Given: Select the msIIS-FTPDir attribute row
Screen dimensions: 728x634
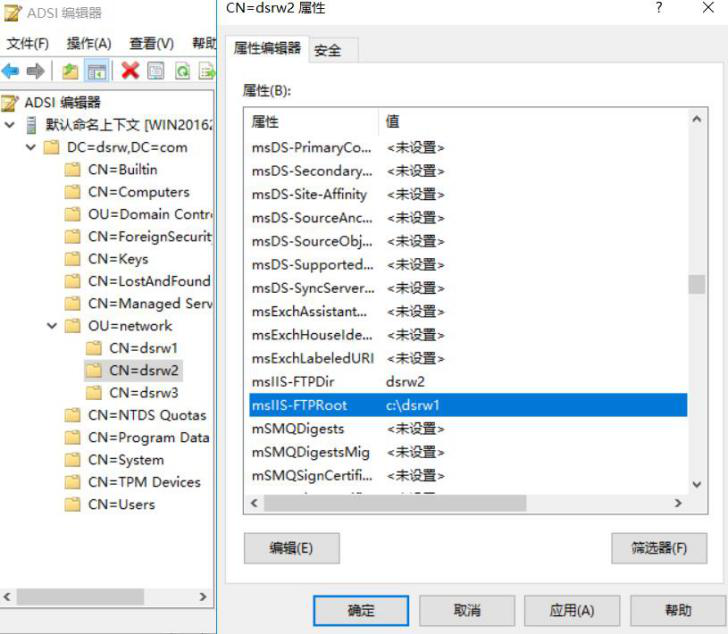Looking at the screenshot, I should coord(468,382).
